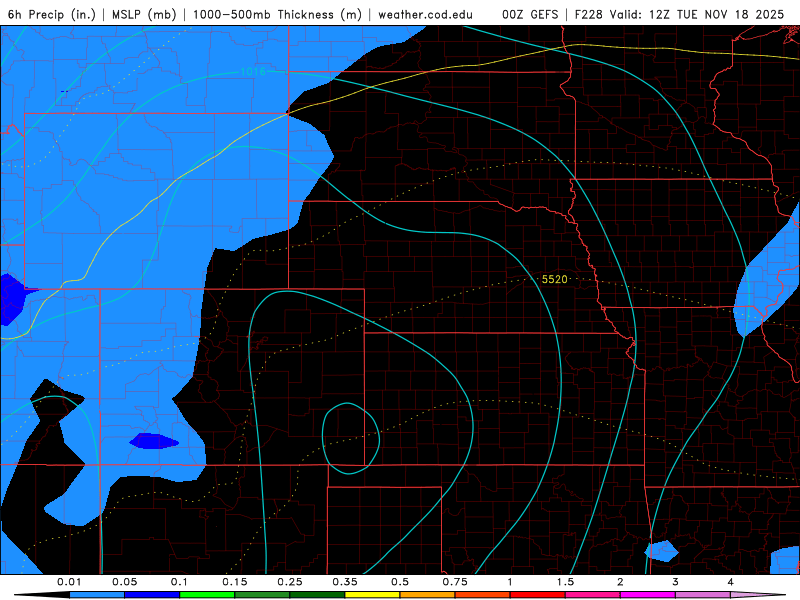Click the legend value 2

620,582
